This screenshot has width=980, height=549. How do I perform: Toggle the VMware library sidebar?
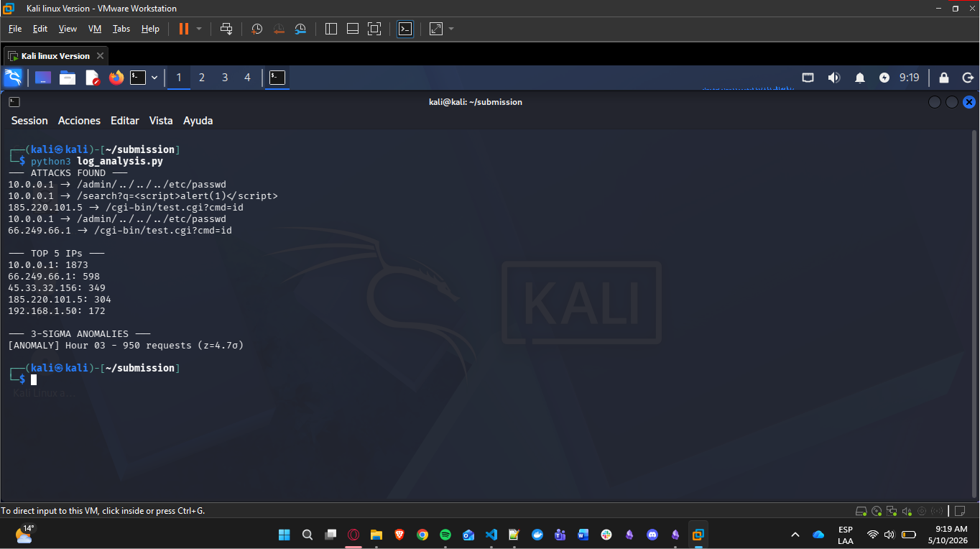point(331,29)
